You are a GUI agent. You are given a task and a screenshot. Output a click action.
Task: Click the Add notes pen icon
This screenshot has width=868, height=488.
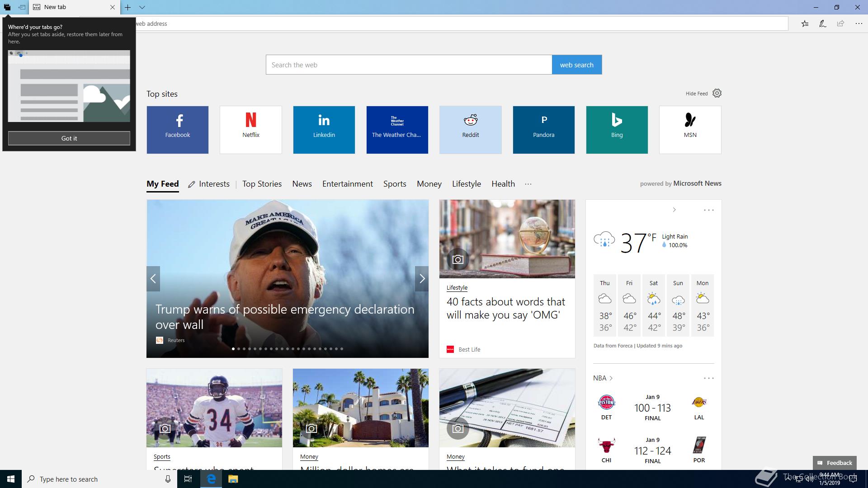point(823,23)
